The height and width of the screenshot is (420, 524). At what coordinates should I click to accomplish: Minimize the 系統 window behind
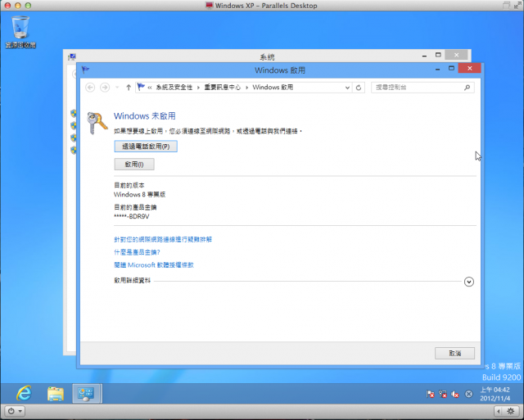click(x=424, y=56)
